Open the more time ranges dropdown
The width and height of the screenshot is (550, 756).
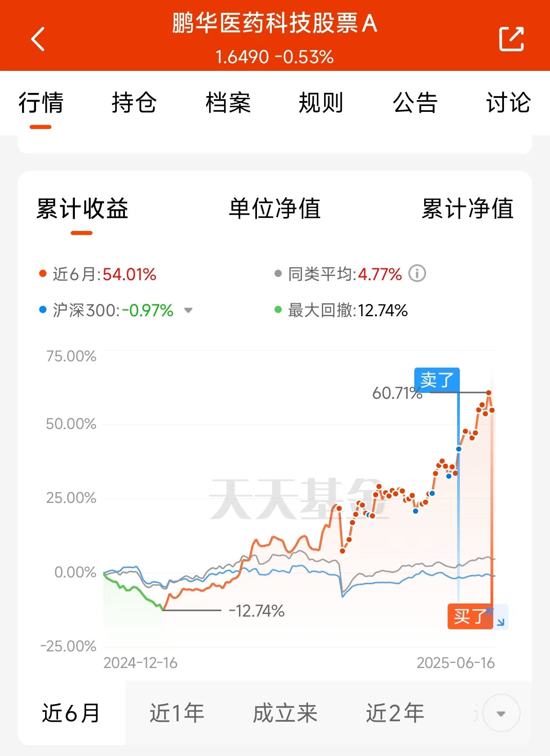coord(501,713)
